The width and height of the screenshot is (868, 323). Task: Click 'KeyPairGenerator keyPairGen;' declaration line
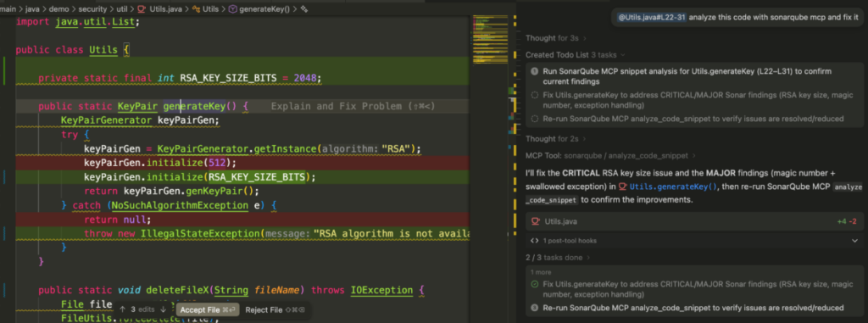click(x=141, y=120)
